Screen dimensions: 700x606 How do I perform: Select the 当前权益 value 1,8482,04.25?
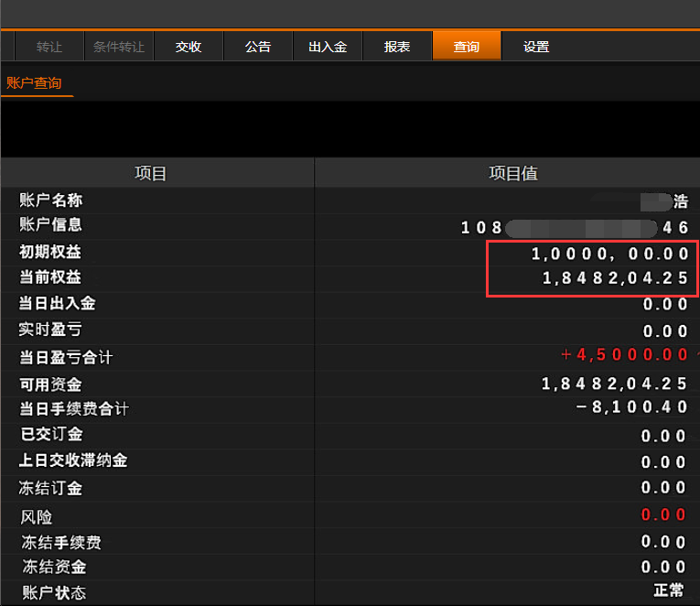coord(615,278)
